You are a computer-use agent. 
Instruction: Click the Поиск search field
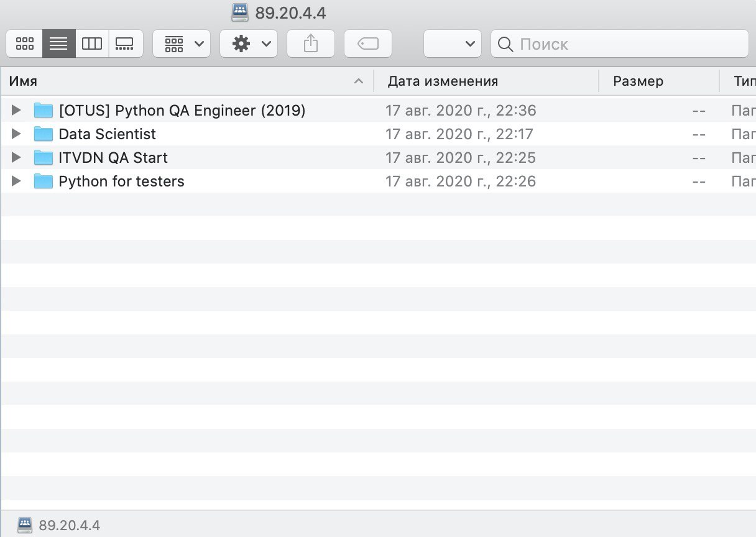[620, 44]
